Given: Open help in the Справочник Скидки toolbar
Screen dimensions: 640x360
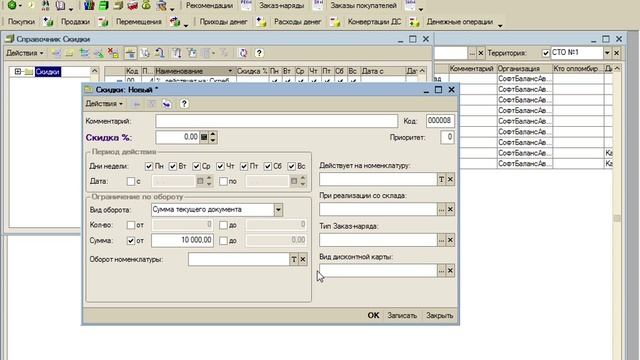Looking at the screenshot, I should click(259, 53).
